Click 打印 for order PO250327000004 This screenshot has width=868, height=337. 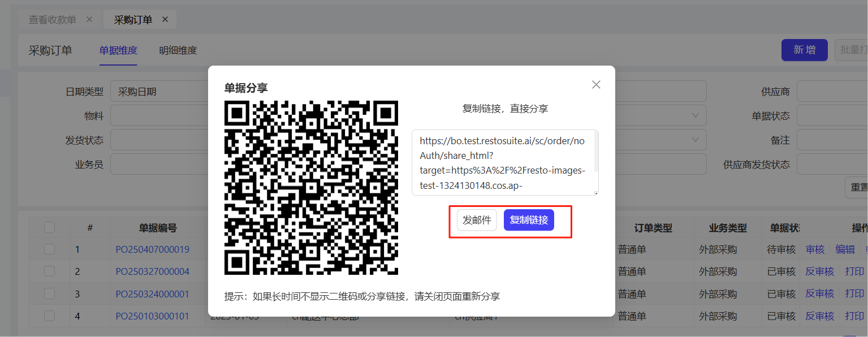point(854,271)
